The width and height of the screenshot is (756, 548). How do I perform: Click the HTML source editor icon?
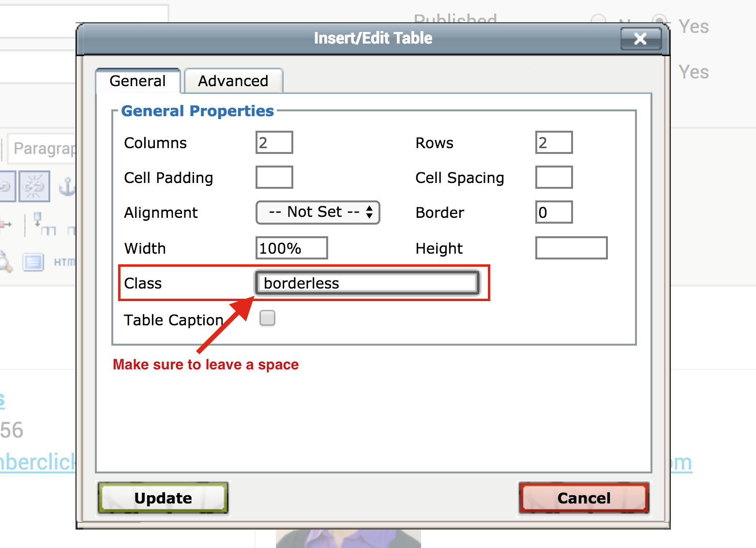pyautogui.click(x=65, y=262)
